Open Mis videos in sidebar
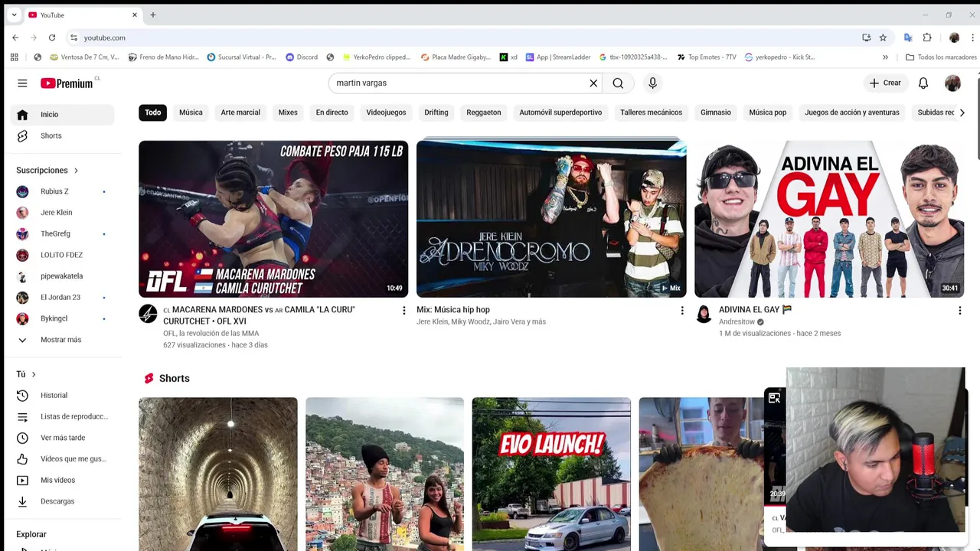 point(63,480)
